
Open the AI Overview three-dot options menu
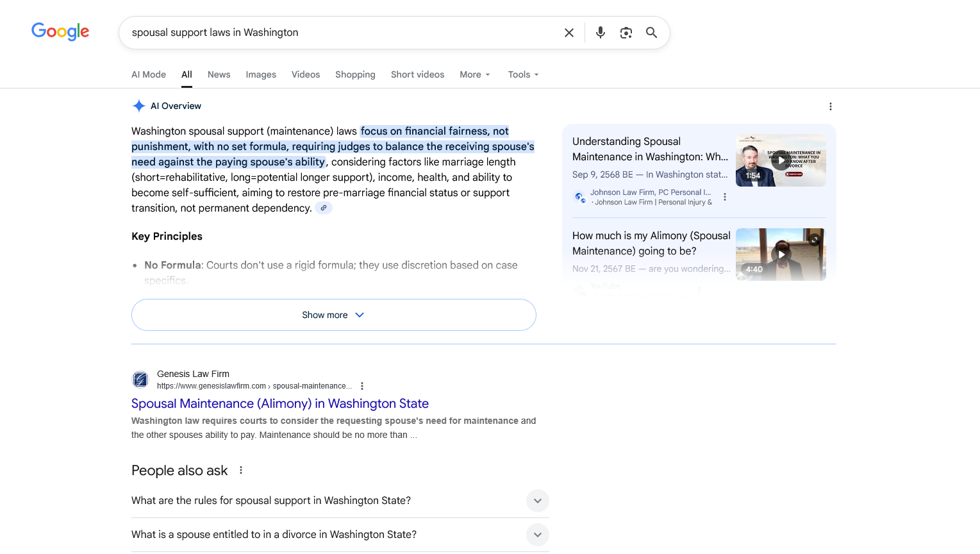coord(831,106)
